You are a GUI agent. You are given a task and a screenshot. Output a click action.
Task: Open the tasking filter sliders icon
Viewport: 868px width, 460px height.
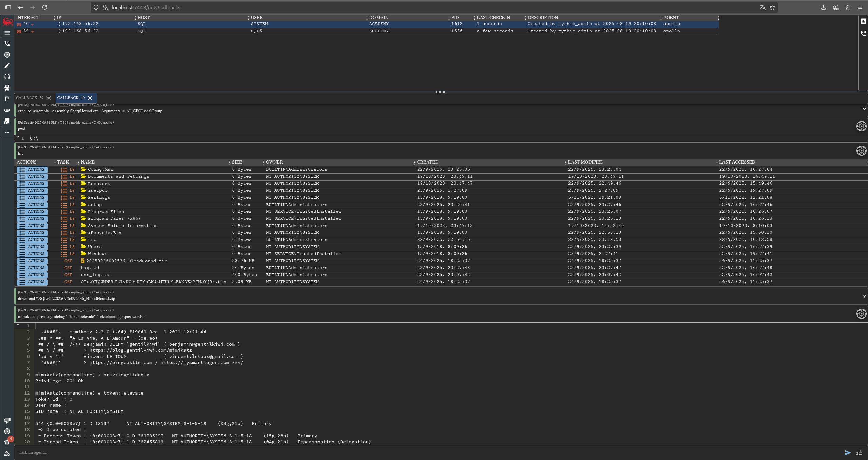click(859, 452)
